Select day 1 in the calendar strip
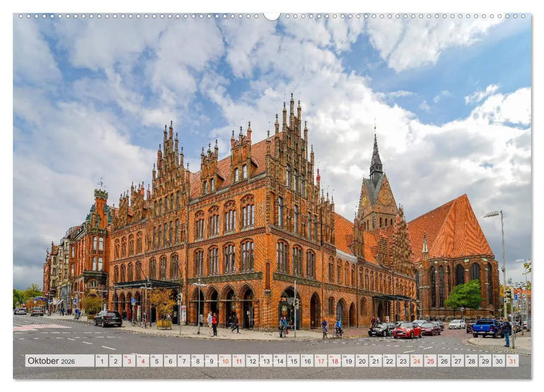Screen dimensions: 544x392 (x=101, y=361)
